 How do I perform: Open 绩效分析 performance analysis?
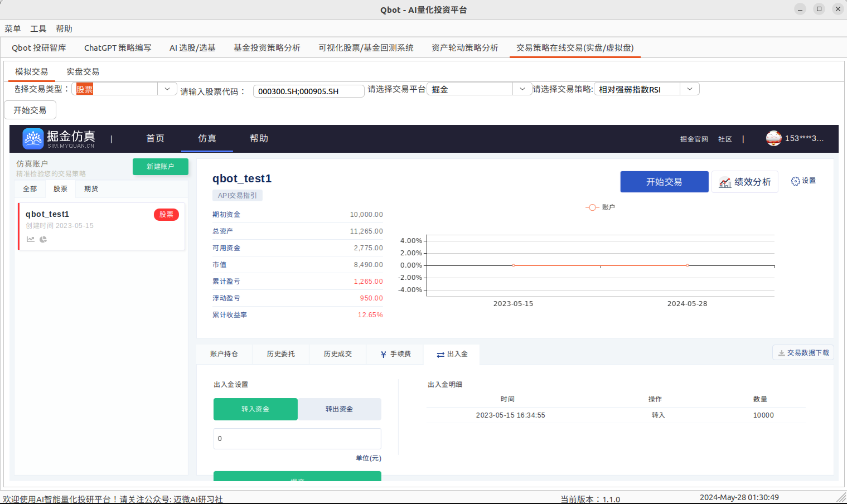tap(745, 181)
